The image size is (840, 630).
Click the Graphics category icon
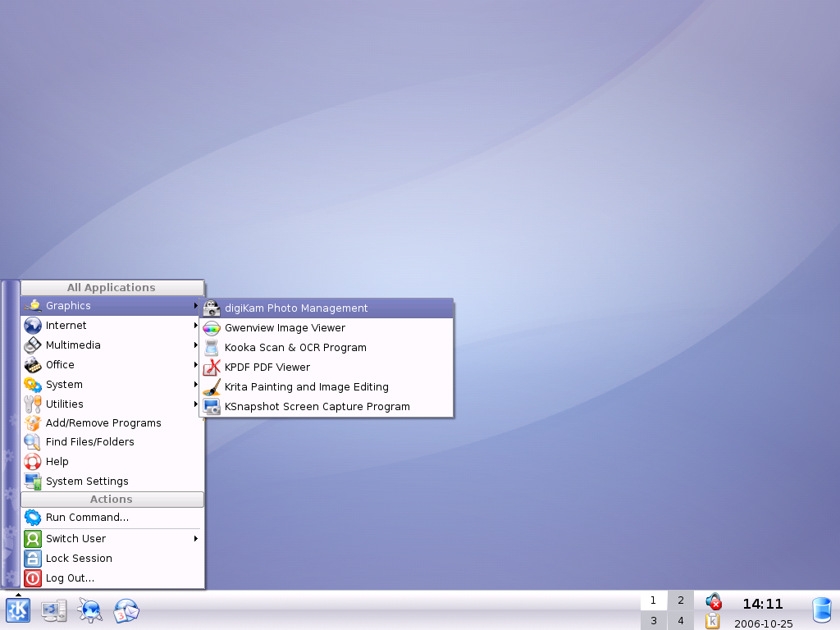[x=33, y=306]
